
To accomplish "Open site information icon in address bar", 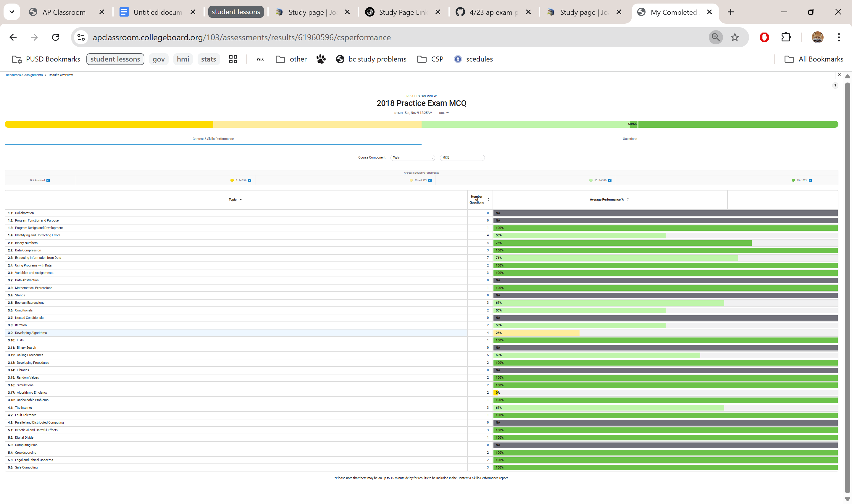I will pos(81,37).
